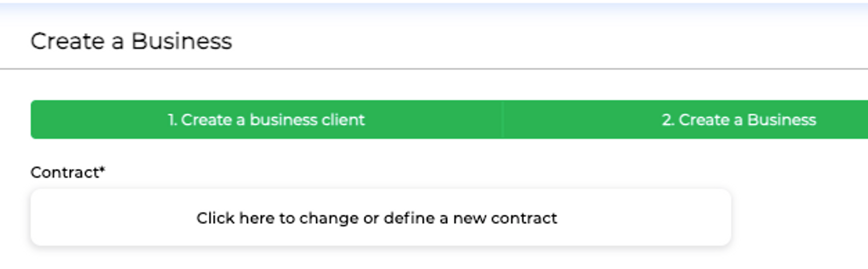
Task: Click the 'Create a business client' step label
Action: 273,120
